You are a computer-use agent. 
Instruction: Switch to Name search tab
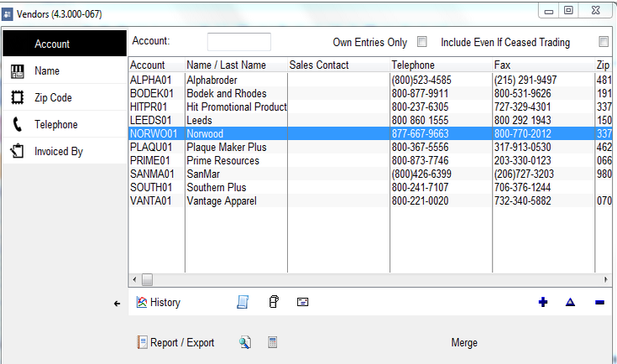[65, 70]
